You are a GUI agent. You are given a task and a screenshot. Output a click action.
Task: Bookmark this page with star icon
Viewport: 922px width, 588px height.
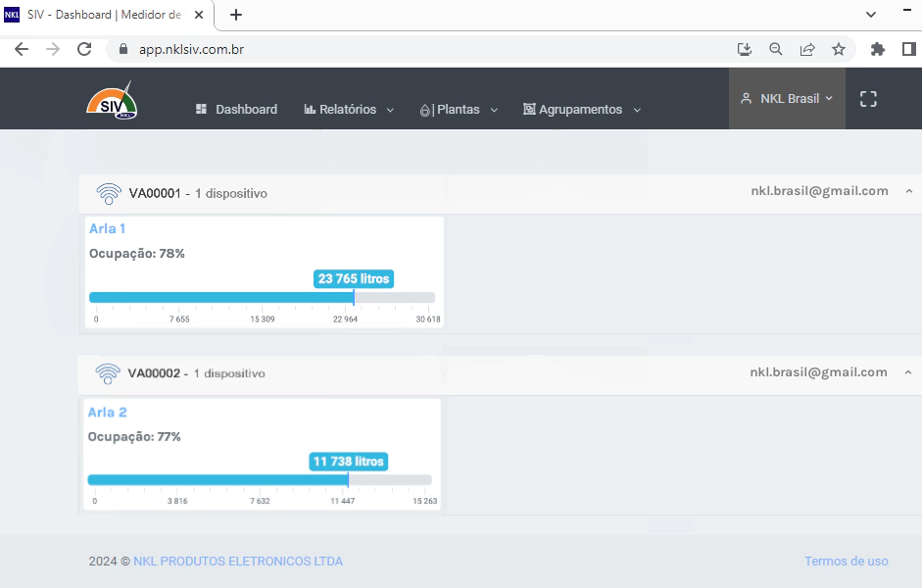[x=839, y=49]
